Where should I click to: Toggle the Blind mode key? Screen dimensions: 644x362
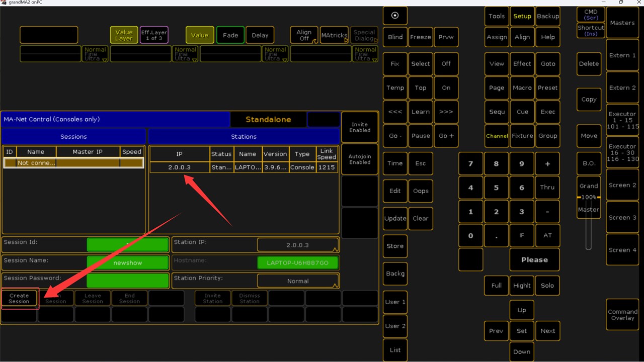395,37
